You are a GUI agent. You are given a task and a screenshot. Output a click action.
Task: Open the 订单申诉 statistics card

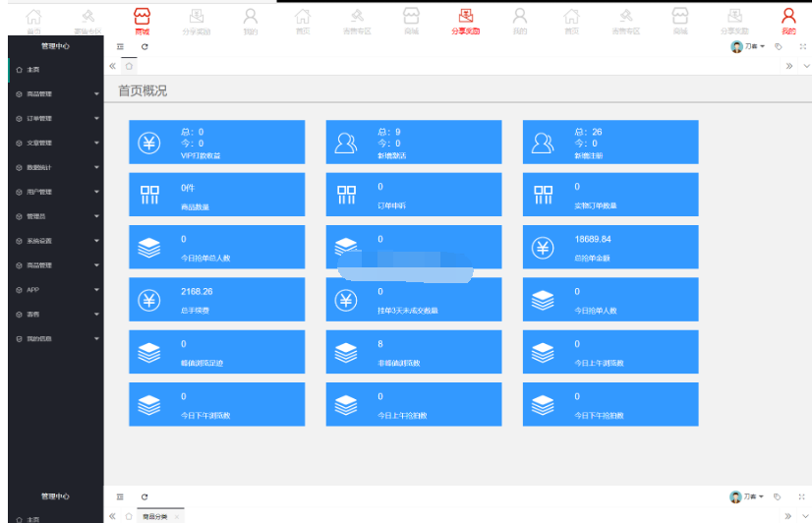[413, 195]
